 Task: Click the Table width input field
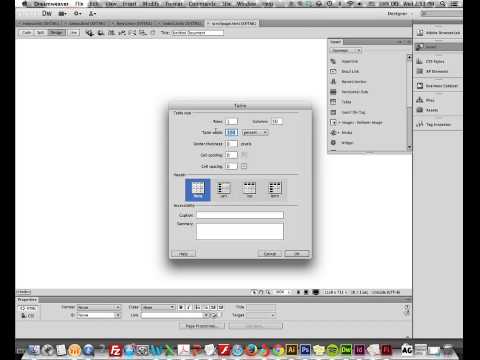click(x=231, y=132)
